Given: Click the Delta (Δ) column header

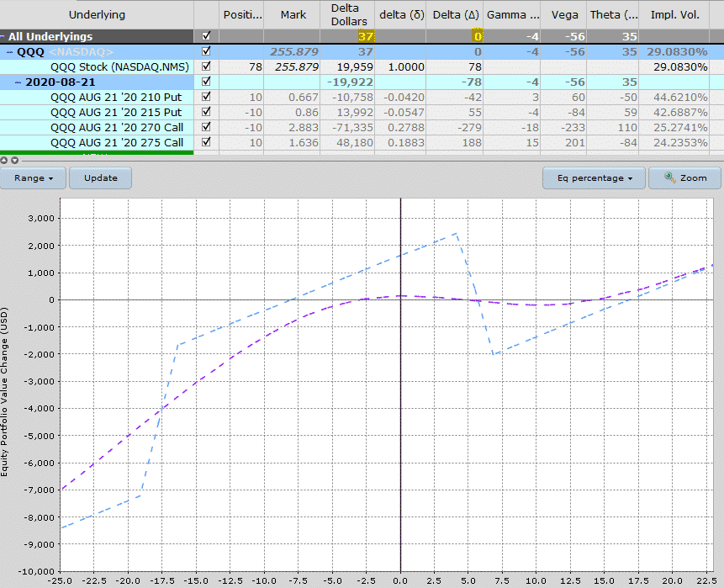Looking at the screenshot, I should 455,15.
